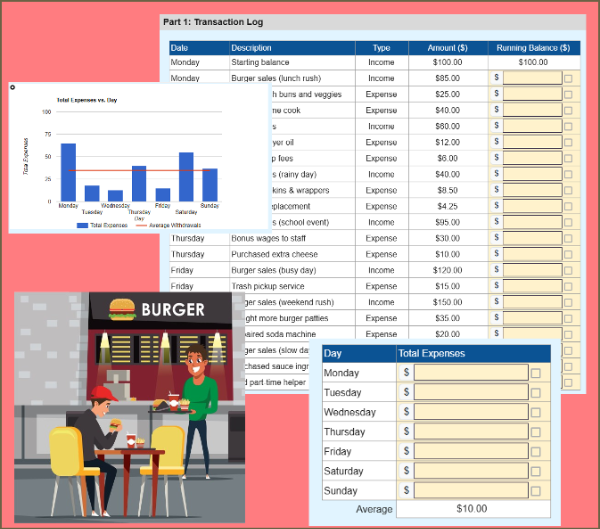Select the Thursday bar in the expenses chart
Image resolution: width=600 pixels, height=529 pixels.
(x=139, y=183)
